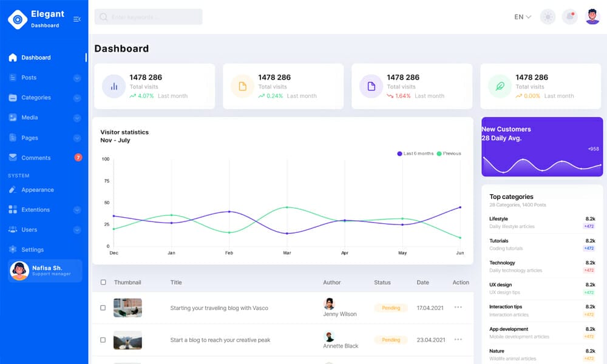Click the Appearance brush icon
The width and height of the screenshot is (607, 364).
13,190
